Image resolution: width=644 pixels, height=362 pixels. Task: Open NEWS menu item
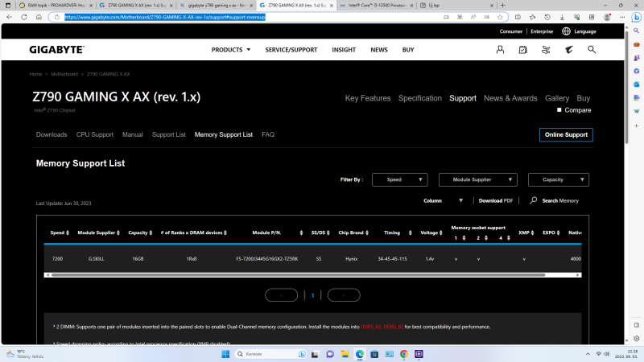point(379,50)
